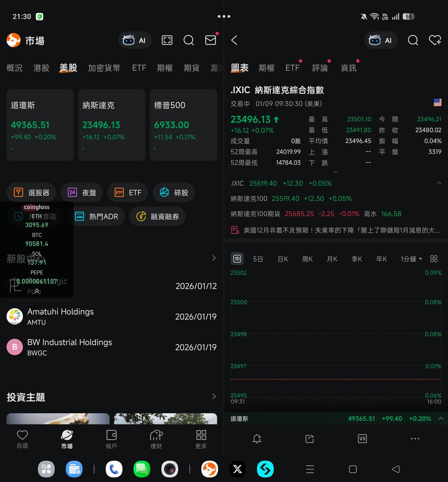This screenshot has height=482, width=448.
Task: Switch chart to 季K
Action: [x=357, y=259]
